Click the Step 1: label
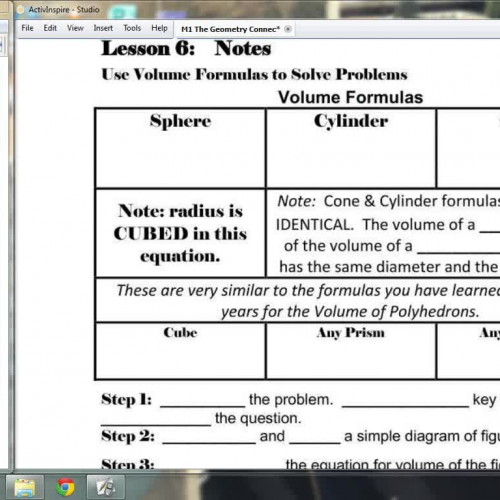Image resolution: width=500 pixels, height=500 pixels. (x=127, y=400)
